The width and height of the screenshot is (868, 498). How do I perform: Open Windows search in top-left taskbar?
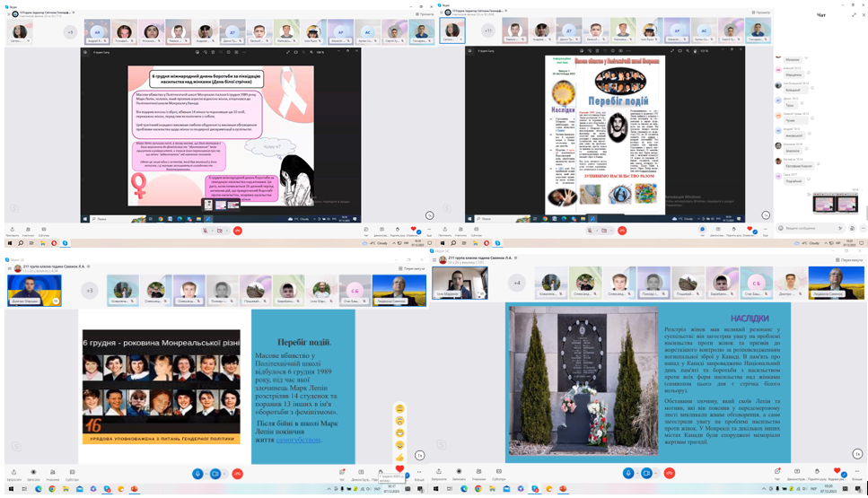(x=21, y=243)
